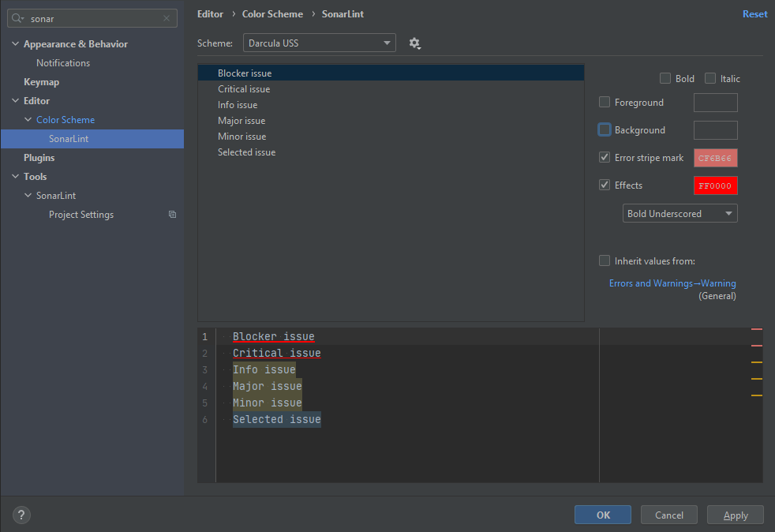This screenshot has height=532, width=775.
Task: Select Critical issue in the list
Action: 244,89
